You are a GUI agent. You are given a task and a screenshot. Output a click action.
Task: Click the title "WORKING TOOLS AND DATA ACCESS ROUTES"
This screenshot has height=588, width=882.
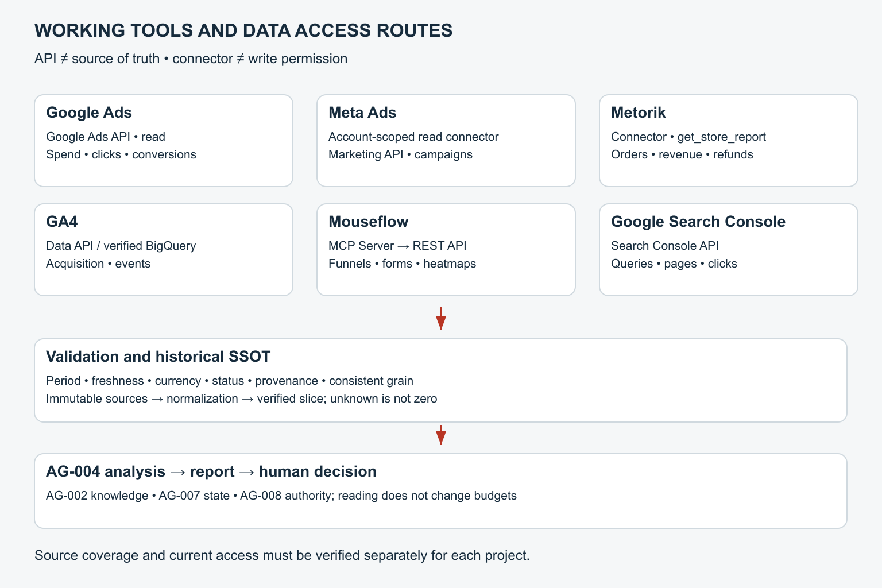[x=243, y=30]
